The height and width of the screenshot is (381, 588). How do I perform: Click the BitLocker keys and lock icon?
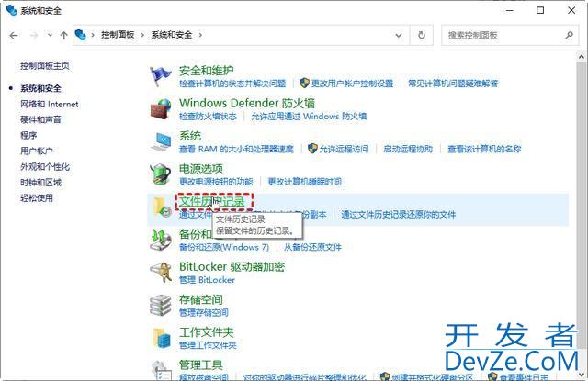[161, 273]
